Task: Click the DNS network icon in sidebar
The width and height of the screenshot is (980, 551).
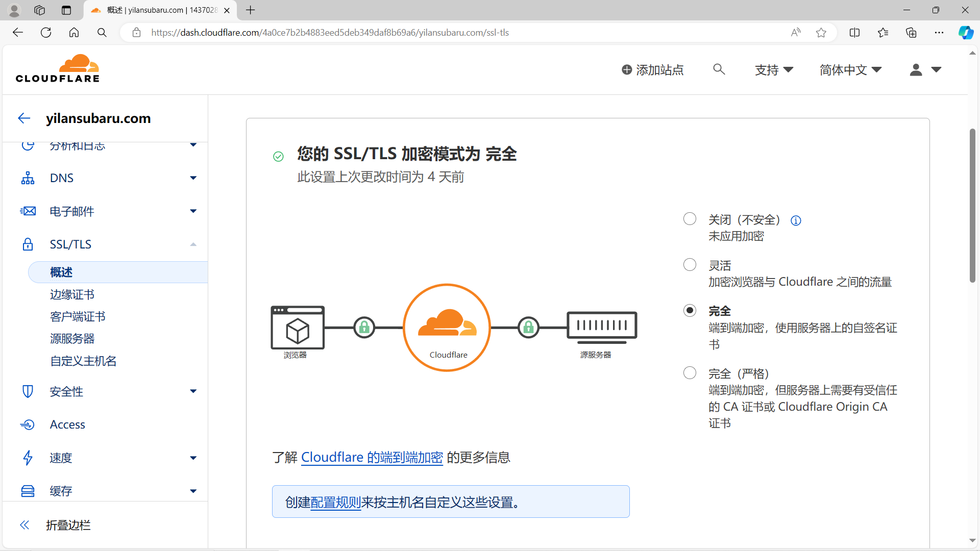Action: (x=28, y=178)
